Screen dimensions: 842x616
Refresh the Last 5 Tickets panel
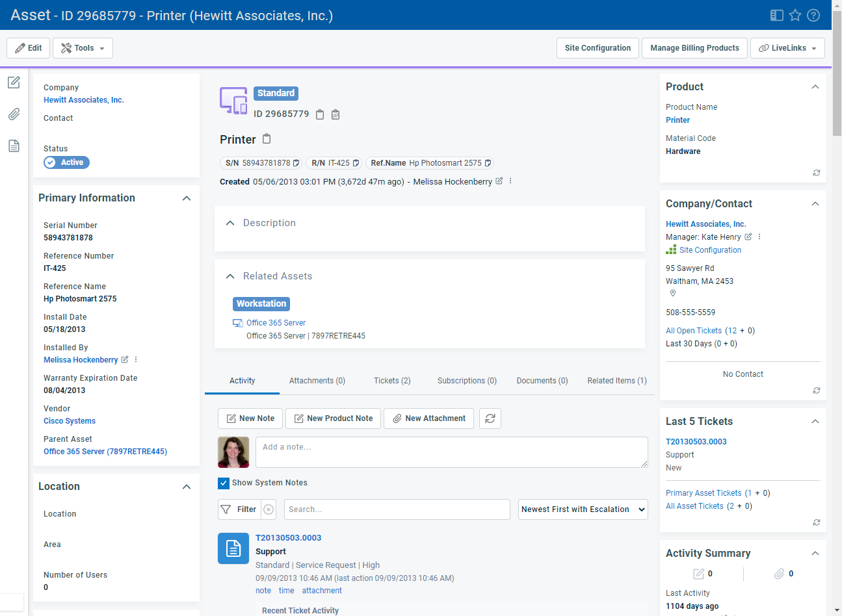817,522
